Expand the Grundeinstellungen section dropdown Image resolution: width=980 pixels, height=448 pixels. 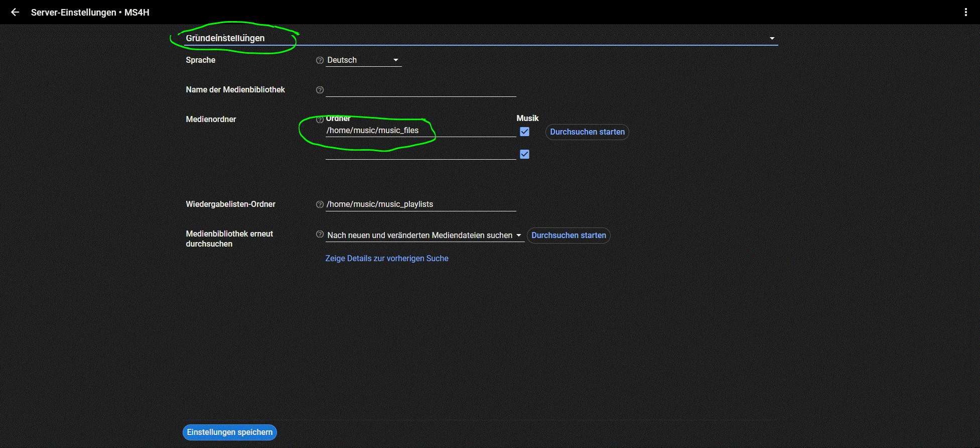coord(481,38)
